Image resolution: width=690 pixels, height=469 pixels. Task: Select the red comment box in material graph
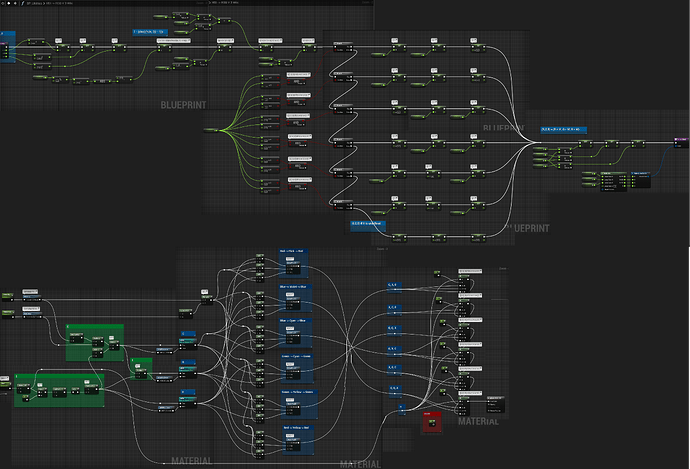click(x=432, y=422)
